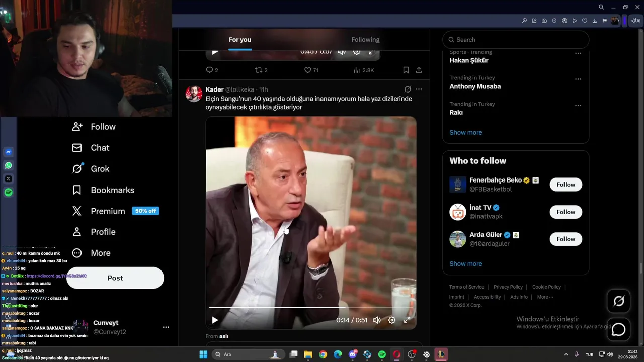Open more options for Anthony Musaba trend
Screen dimensions: 644x362
(578, 79)
